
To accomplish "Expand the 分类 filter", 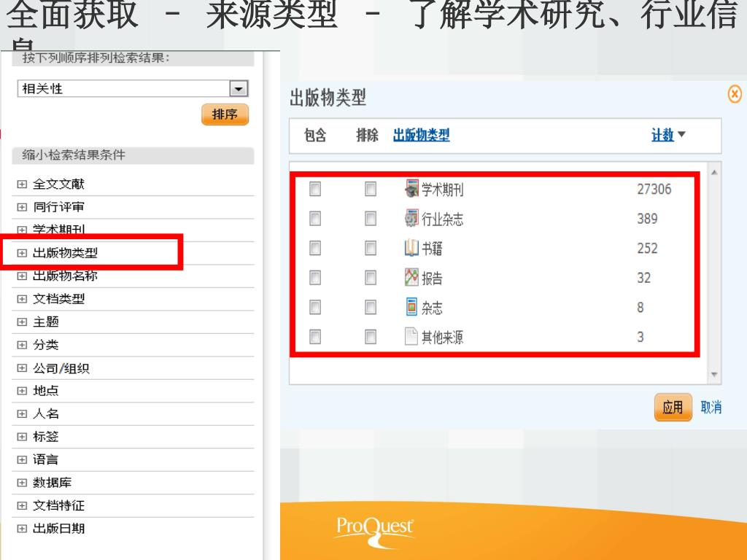I will tap(22, 345).
